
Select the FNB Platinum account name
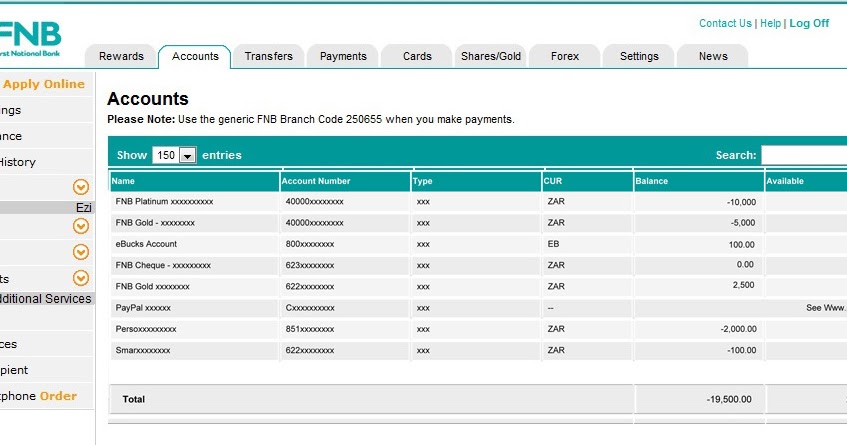point(164,201)
